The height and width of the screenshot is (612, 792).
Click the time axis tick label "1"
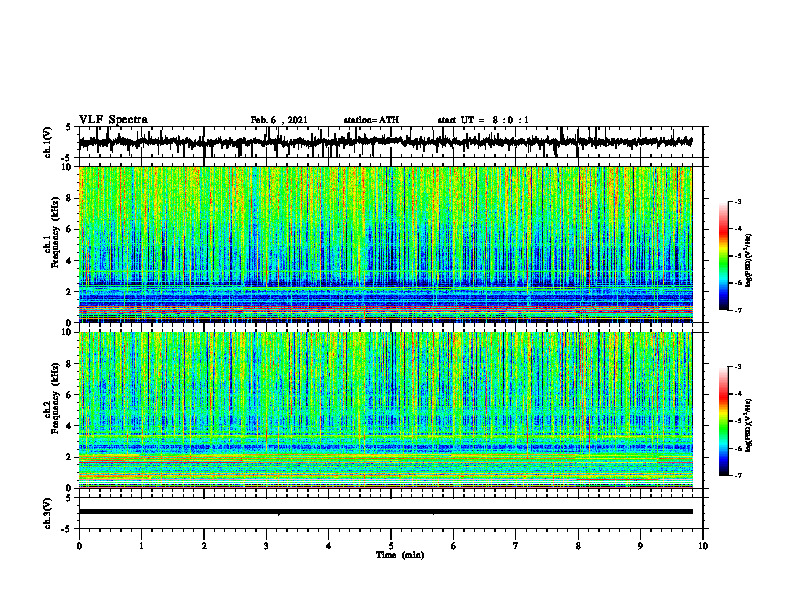141,546
